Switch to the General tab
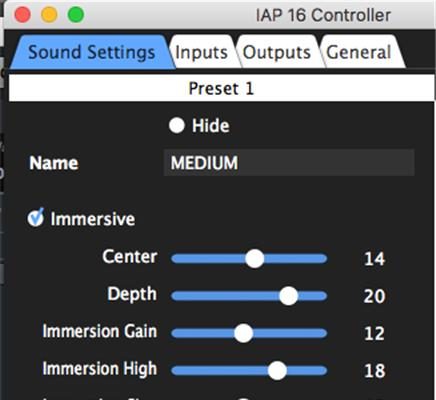 359,52
